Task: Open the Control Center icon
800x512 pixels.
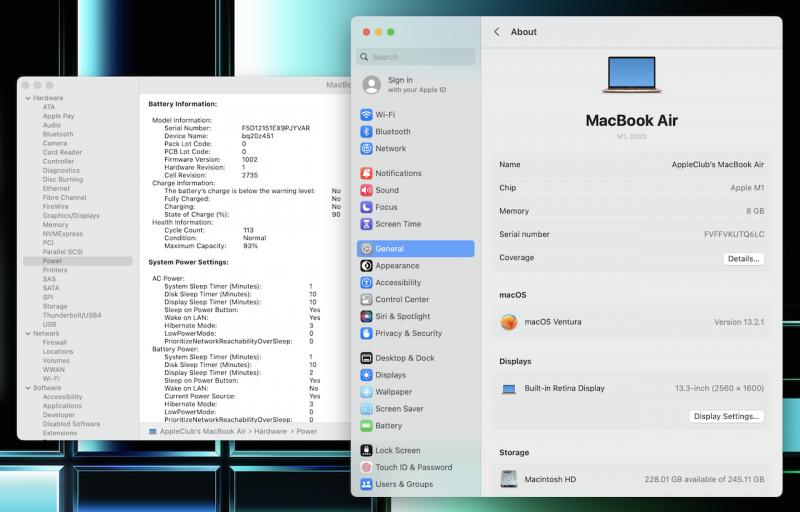Action: coord(366,299)
